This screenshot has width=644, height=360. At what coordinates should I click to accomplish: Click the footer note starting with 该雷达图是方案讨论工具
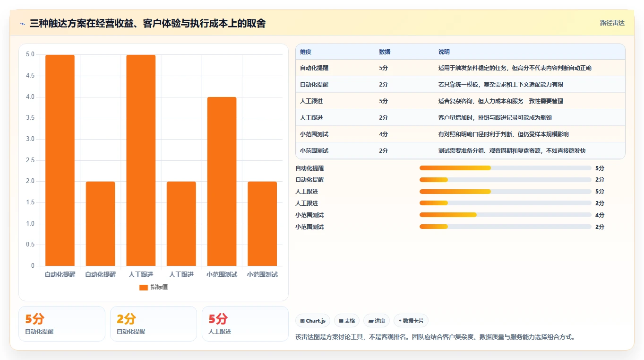click(435, 337)
